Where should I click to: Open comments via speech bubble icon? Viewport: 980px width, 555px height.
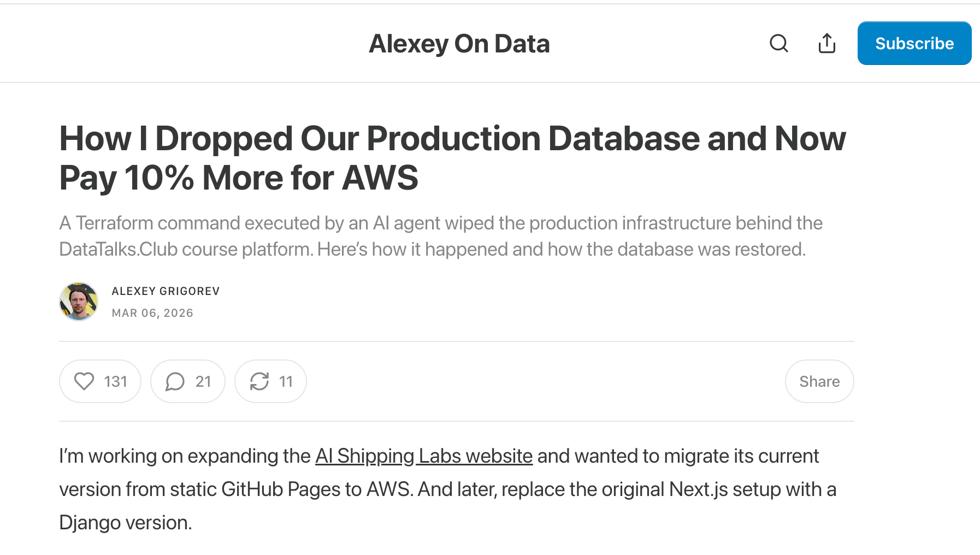click(x=175, y=381)
